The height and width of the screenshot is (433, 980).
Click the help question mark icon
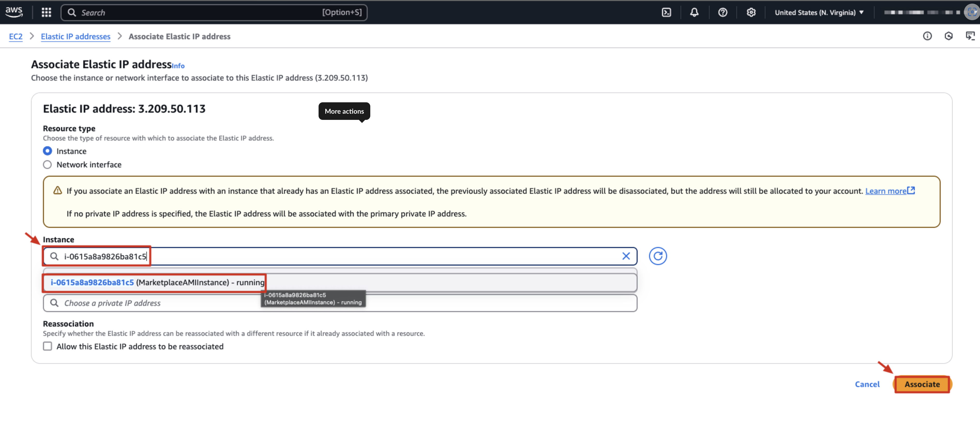722,13
